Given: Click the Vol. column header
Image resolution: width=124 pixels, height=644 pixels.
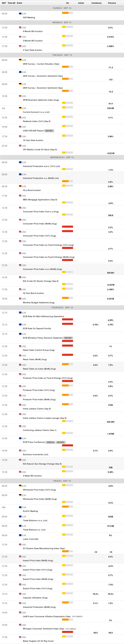Looking at the screenshot, I should pos(67,3).
